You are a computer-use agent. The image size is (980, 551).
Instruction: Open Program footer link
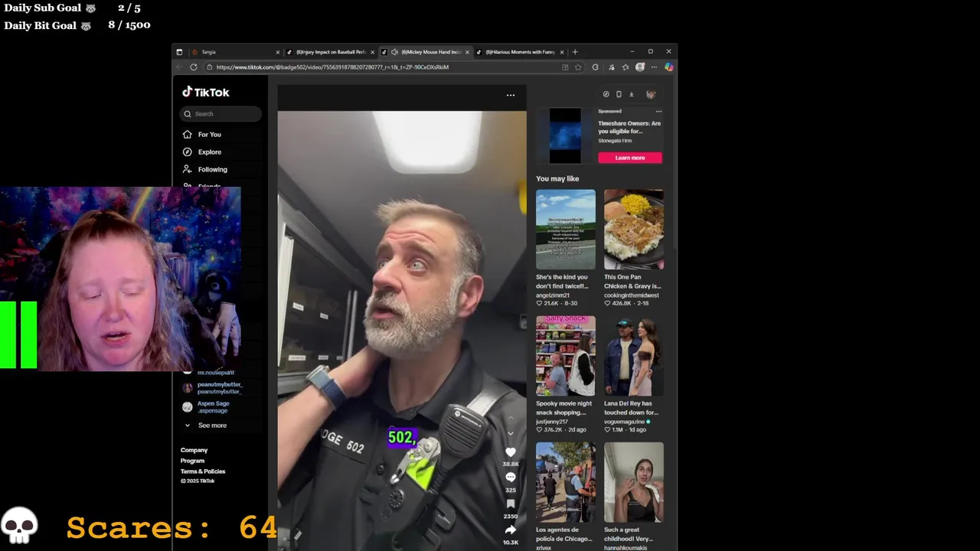tap(192, 461)
